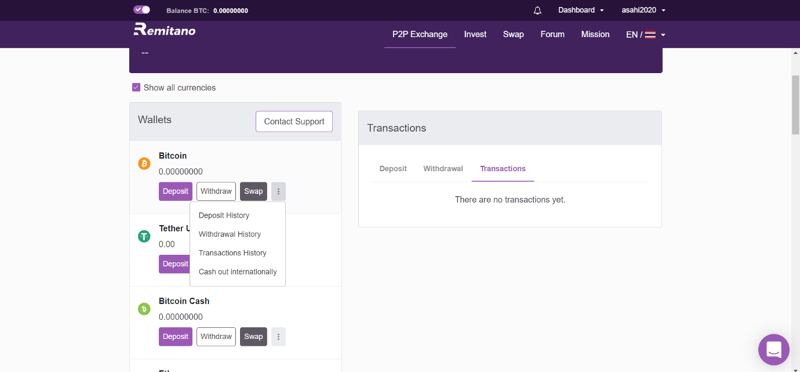Click Tether Deposit button

pos(174,264)
